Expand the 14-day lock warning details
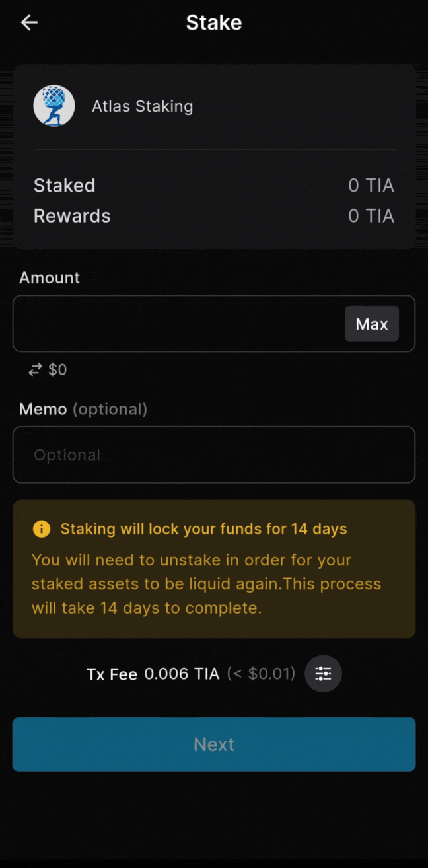Image resolution: width=428 pixels, height=868 pixels. click(214, 568)
